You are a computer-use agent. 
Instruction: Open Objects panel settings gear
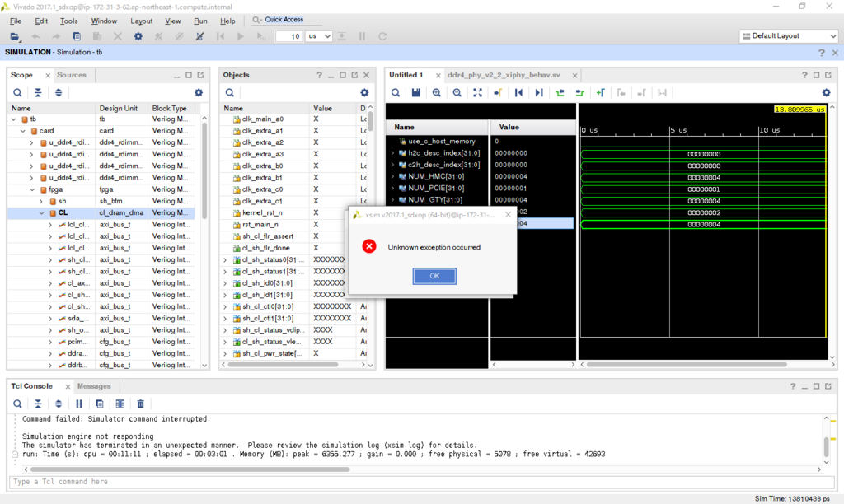click(364, 92)
